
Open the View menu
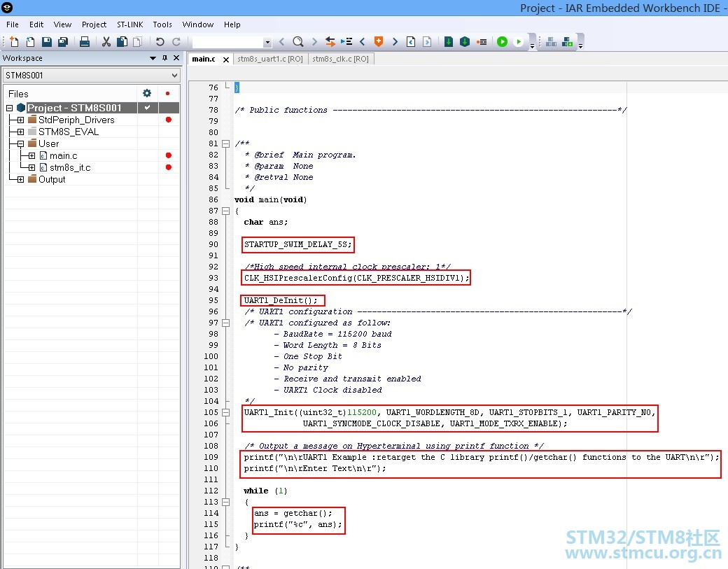[x=62, y=24]
